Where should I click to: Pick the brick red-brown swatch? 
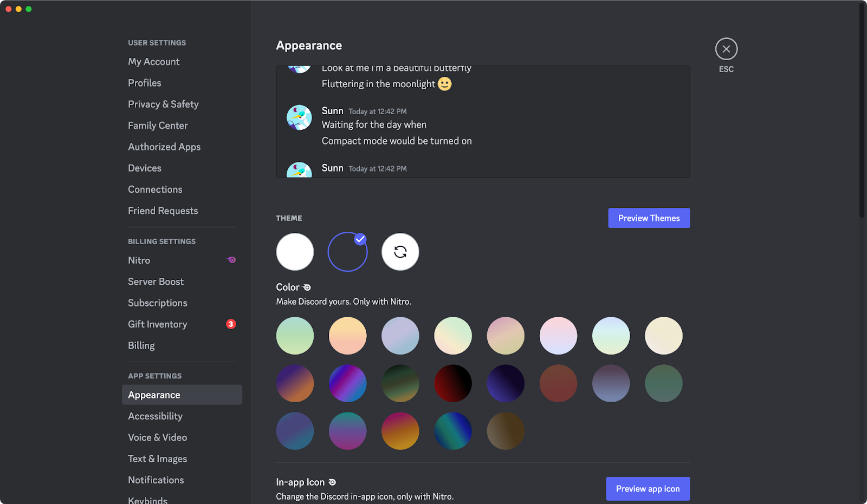pyautogui.click(x=558, y=383)
